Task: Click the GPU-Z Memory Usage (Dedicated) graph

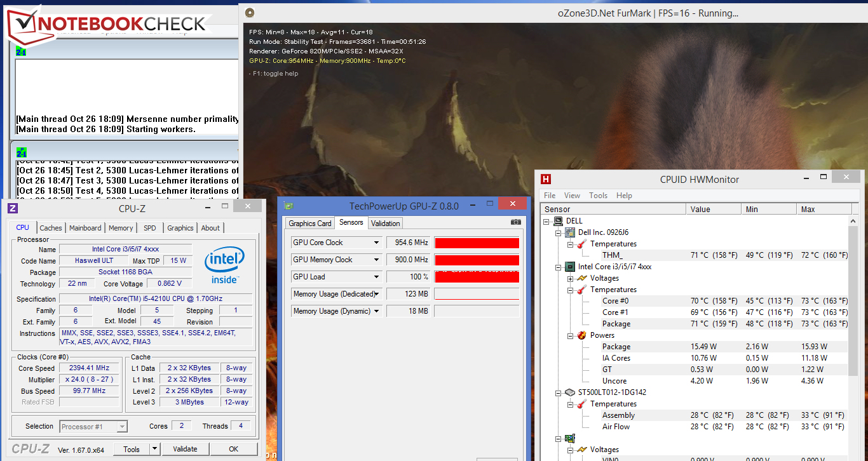Action: click(477, 294)
